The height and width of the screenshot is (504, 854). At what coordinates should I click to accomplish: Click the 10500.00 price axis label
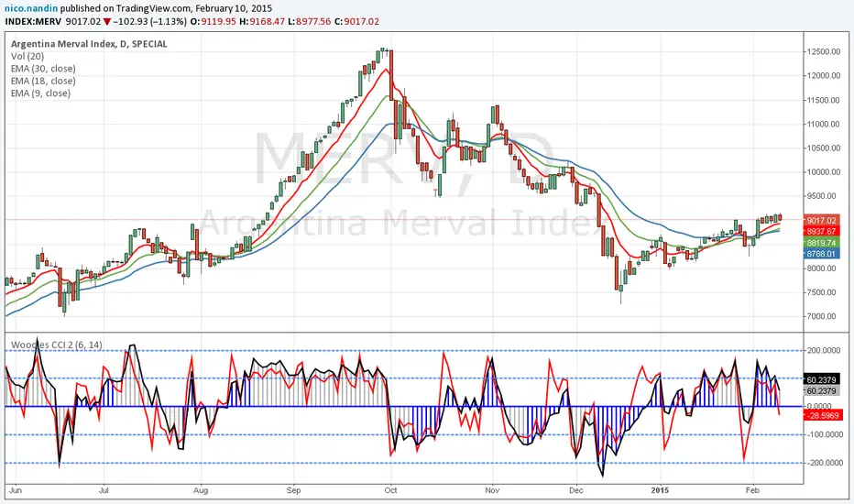coord(824,148)
